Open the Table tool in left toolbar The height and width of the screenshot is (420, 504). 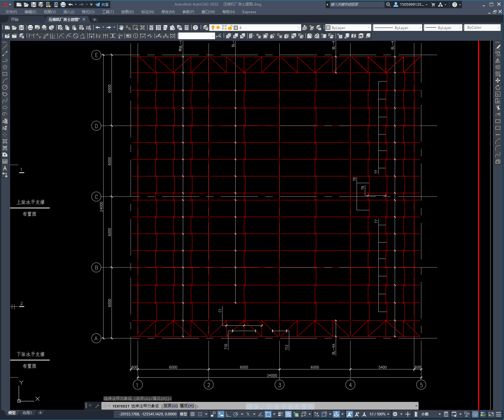click(5, 161)
